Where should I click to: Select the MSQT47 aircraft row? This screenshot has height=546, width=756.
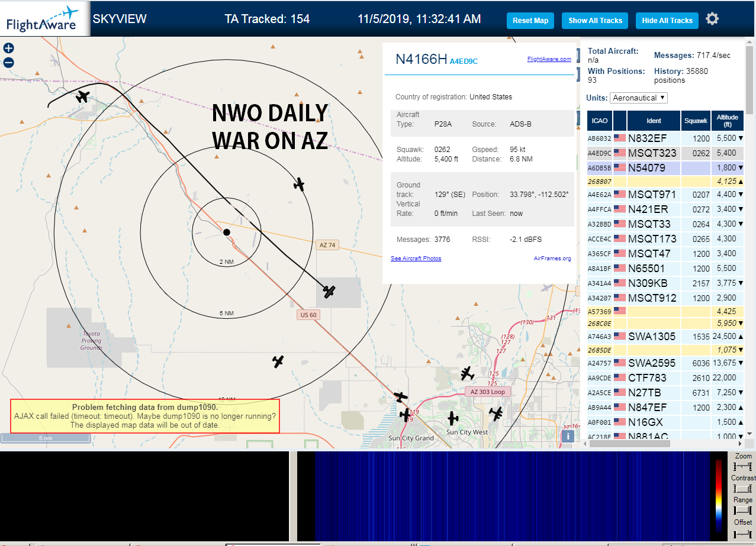(665, 253)
